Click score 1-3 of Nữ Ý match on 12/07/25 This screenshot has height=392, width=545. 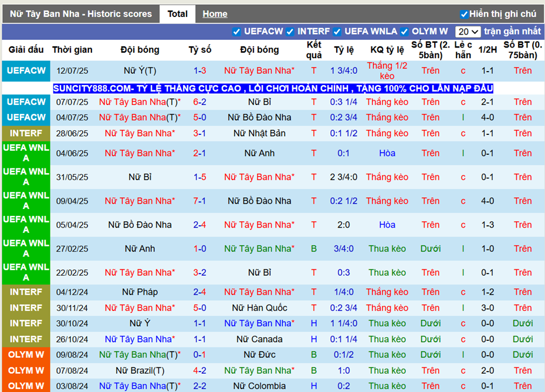[x=200, y=70]
